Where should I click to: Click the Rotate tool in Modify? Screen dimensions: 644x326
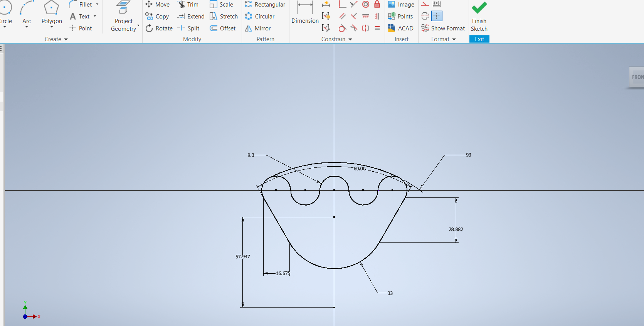point(159,28)
